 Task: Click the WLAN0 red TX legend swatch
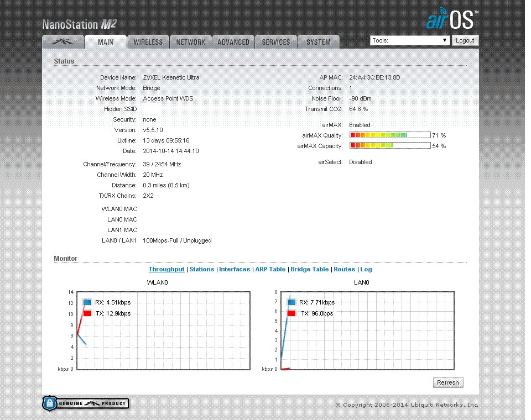pyautogui.click(x=87, y=313)
